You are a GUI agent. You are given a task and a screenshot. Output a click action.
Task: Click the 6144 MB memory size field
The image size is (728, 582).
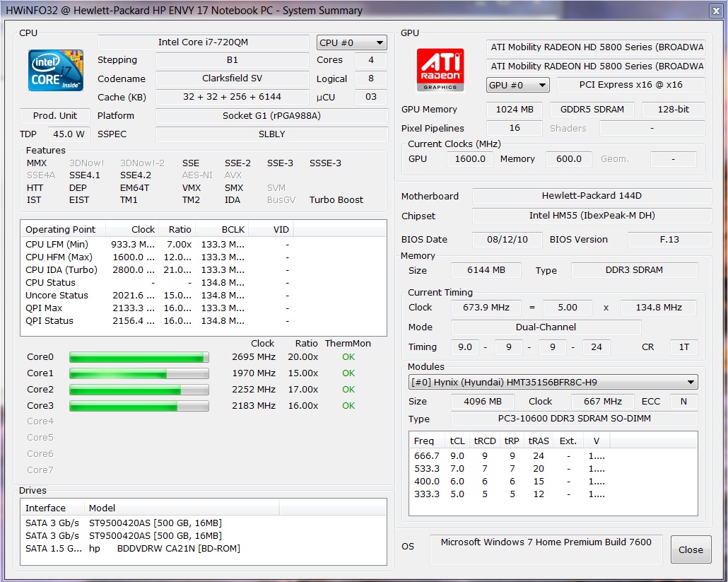click(486, 270)
